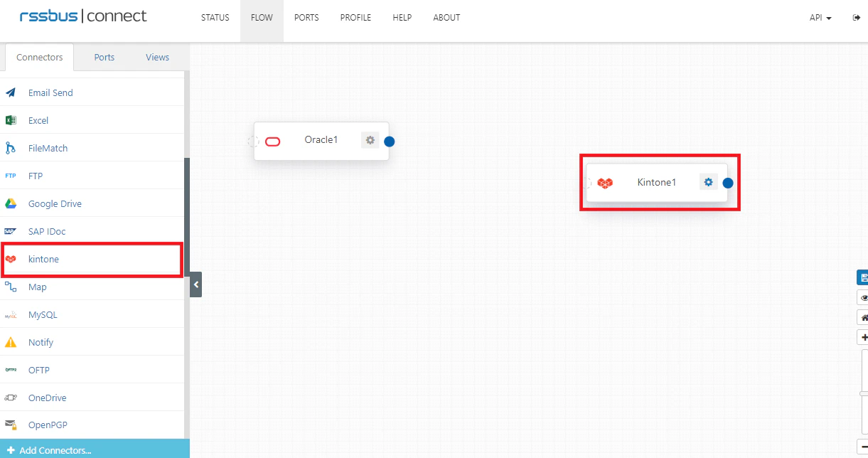
Task: Click the zoom slider handle
Action: click(x=863, y=393)
